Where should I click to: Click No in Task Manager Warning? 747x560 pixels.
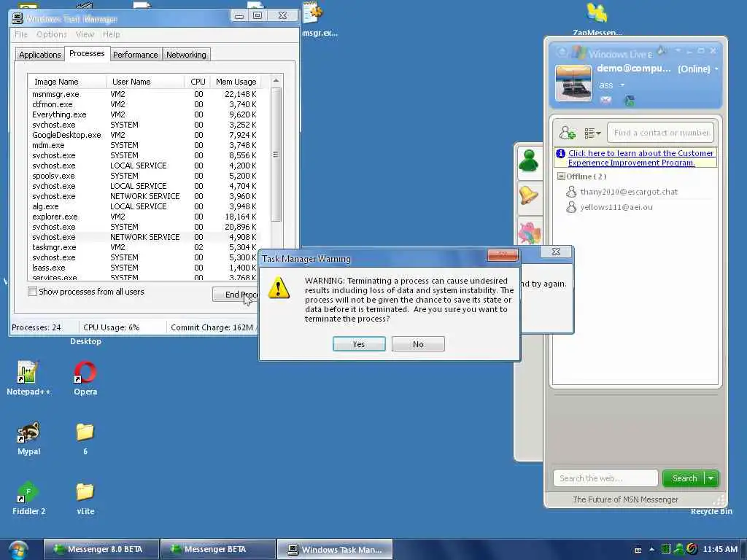[x=418, y=344]
